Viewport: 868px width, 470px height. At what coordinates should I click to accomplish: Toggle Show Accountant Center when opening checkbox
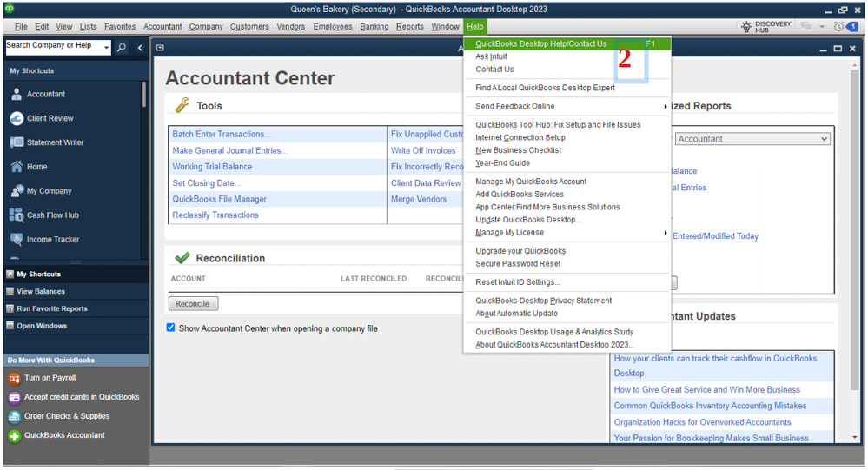(x=170, y=328)
